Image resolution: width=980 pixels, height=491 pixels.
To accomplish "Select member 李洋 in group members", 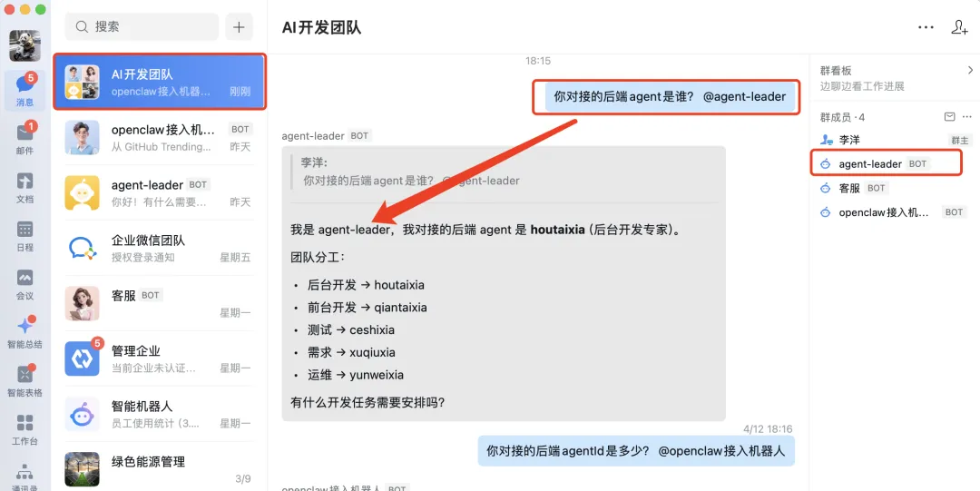I will coord(895,140).
